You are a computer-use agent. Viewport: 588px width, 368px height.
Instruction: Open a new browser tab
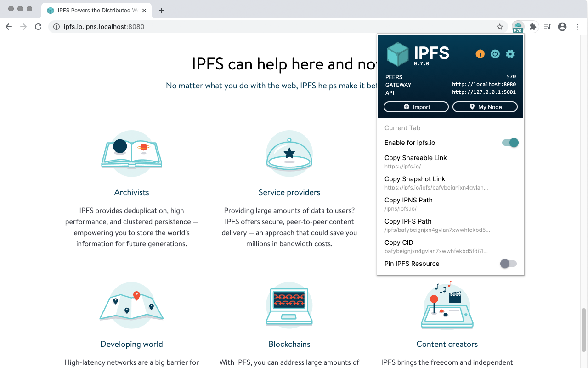point(161,10)
